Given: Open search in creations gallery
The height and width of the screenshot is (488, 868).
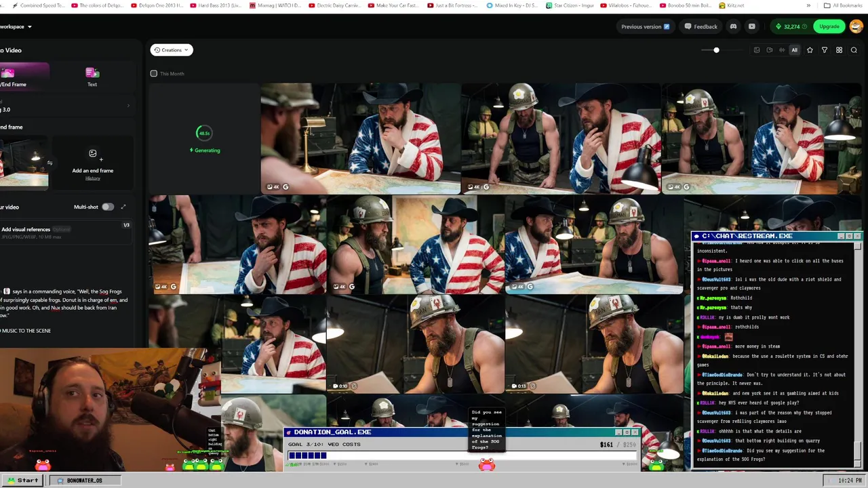Looking at the screenshot, I should [x=854, y=50].
